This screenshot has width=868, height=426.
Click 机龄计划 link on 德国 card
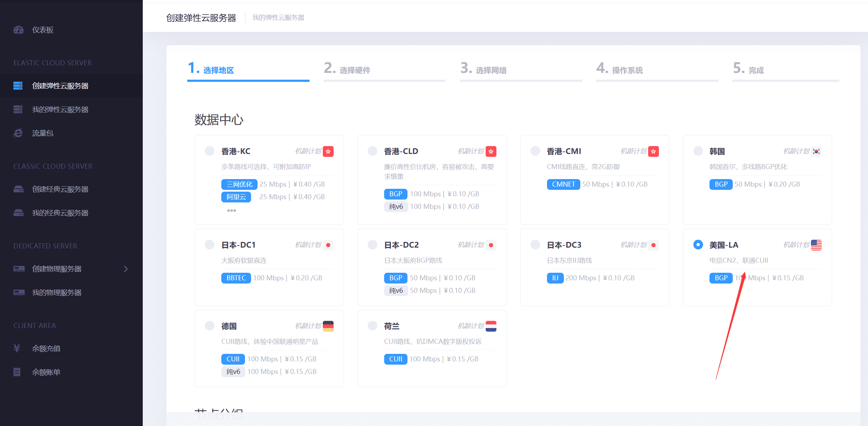click(308, 326)
